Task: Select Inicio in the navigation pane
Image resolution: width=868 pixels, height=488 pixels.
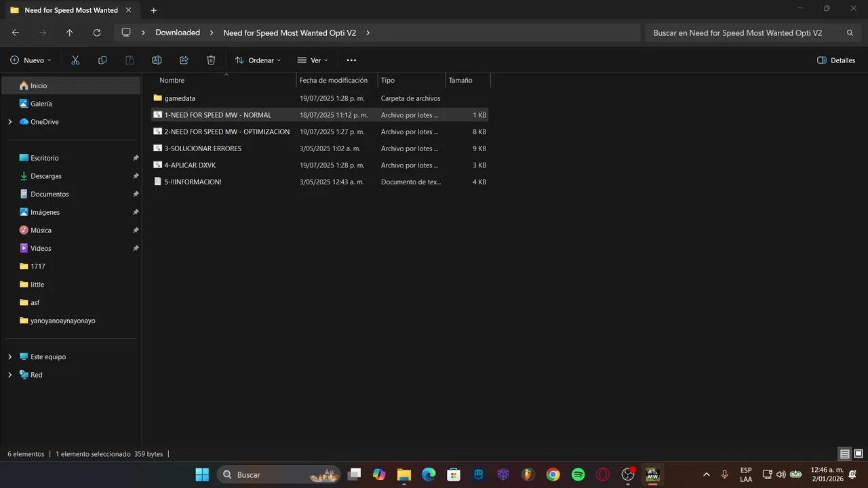Action: (x=73, y=85)
